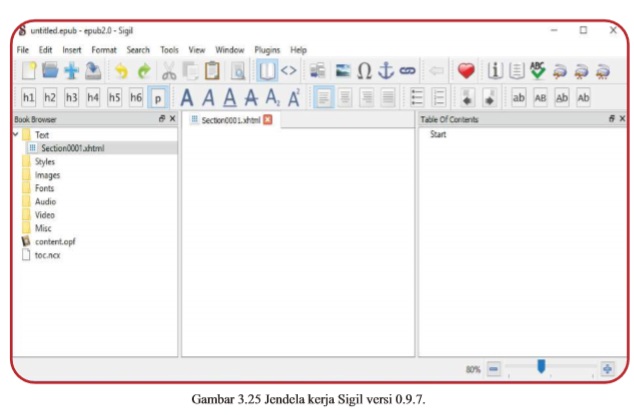Open the Metadata Editor info icon
634x415 pixels.
[495, 71]
